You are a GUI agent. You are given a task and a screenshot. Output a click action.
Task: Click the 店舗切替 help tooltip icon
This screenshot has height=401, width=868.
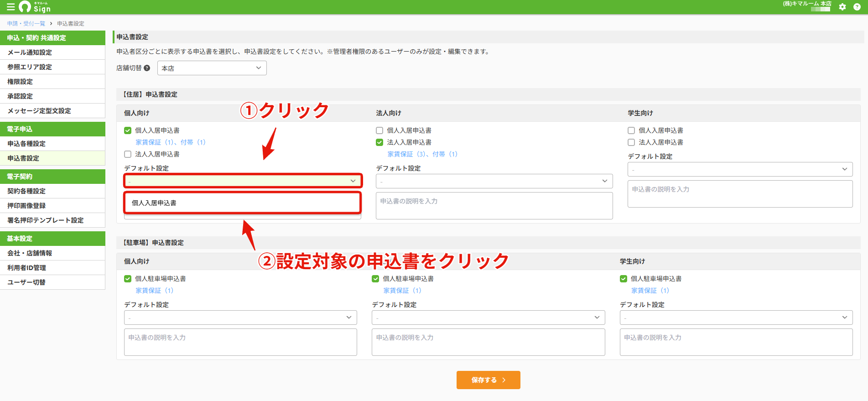coord(147,68)
